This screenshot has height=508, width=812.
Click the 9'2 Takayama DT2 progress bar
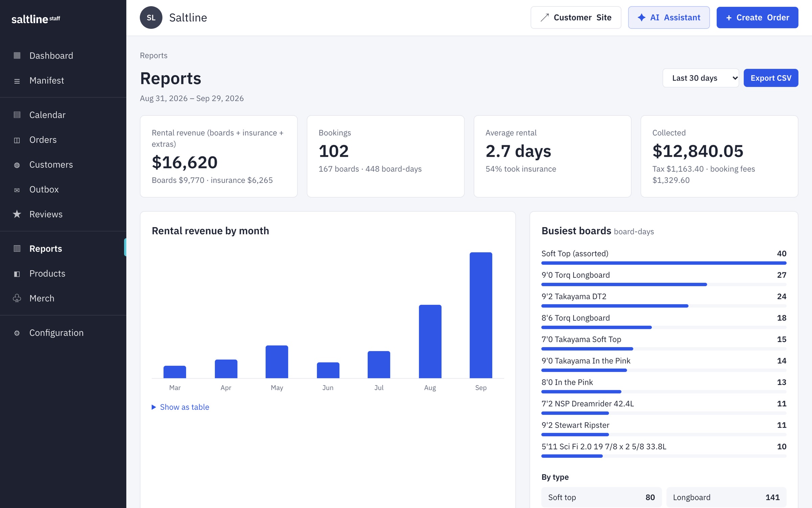tap(664, 306)
